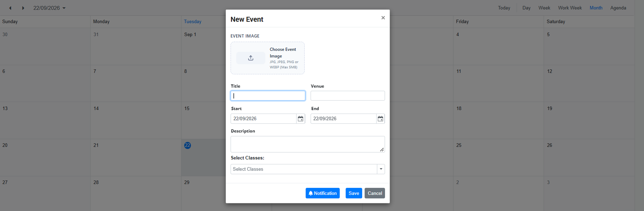The width and height of the screenshot is (644, 211).
Task: Switch to Week view
Action: click(544, 8)
